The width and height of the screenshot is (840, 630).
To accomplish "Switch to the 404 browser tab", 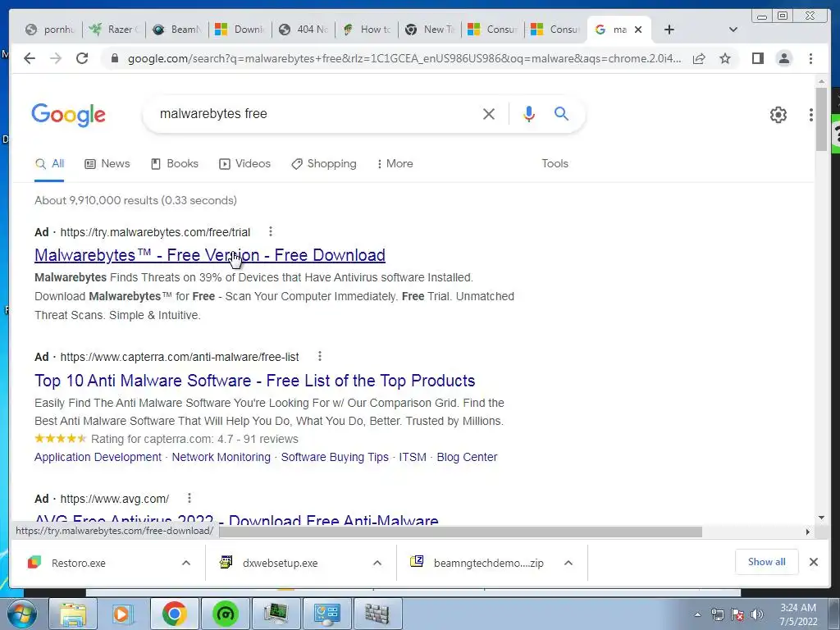I will pyautogui.click(x=304, y=30).
